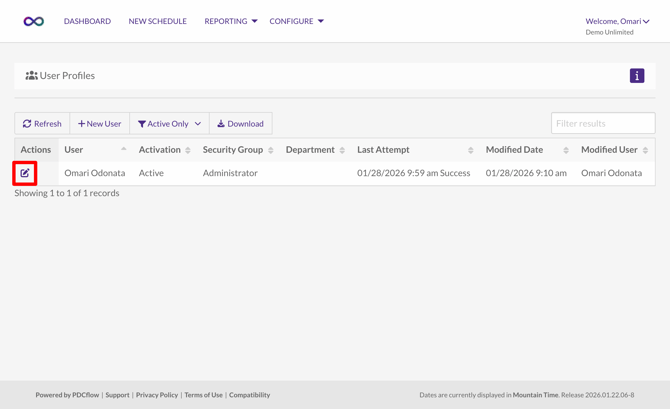Expand the Configure menu
This screenshot has width=670, height=409.
coord(297,21)
